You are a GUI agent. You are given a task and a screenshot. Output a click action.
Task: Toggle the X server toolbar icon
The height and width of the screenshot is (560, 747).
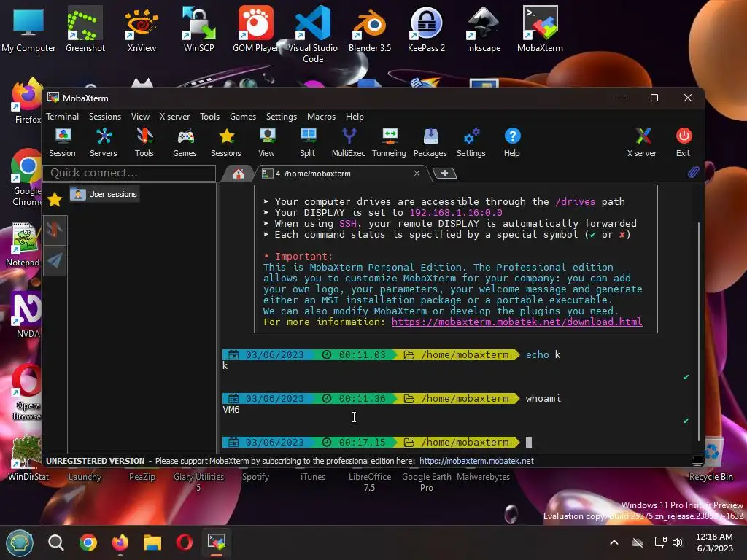click(642, 142)
